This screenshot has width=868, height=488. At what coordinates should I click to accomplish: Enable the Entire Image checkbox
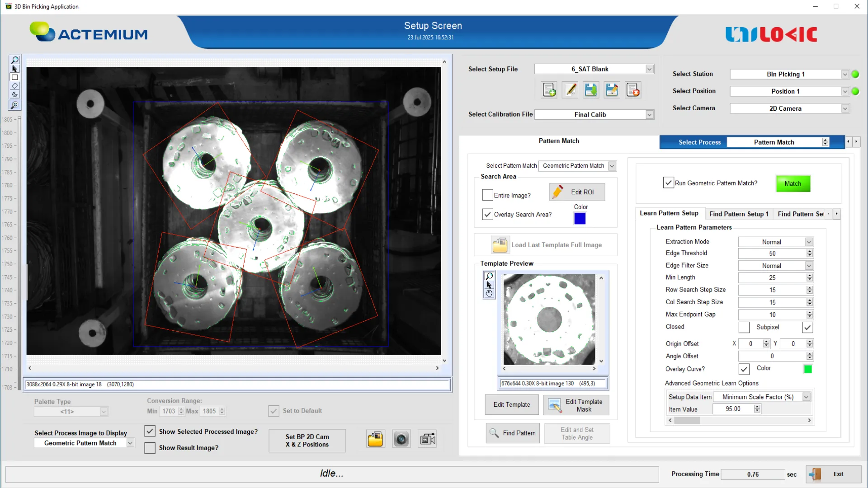pyautogui.click(x=487, y=195)
